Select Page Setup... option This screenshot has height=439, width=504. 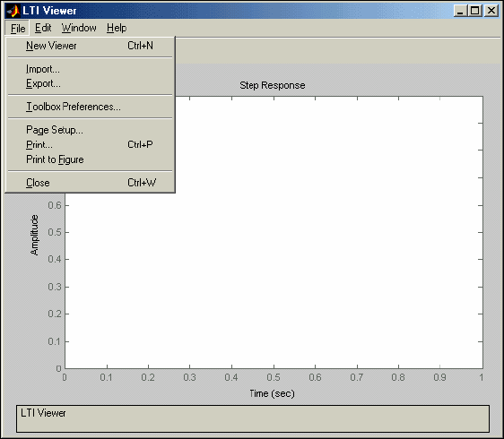90,130
